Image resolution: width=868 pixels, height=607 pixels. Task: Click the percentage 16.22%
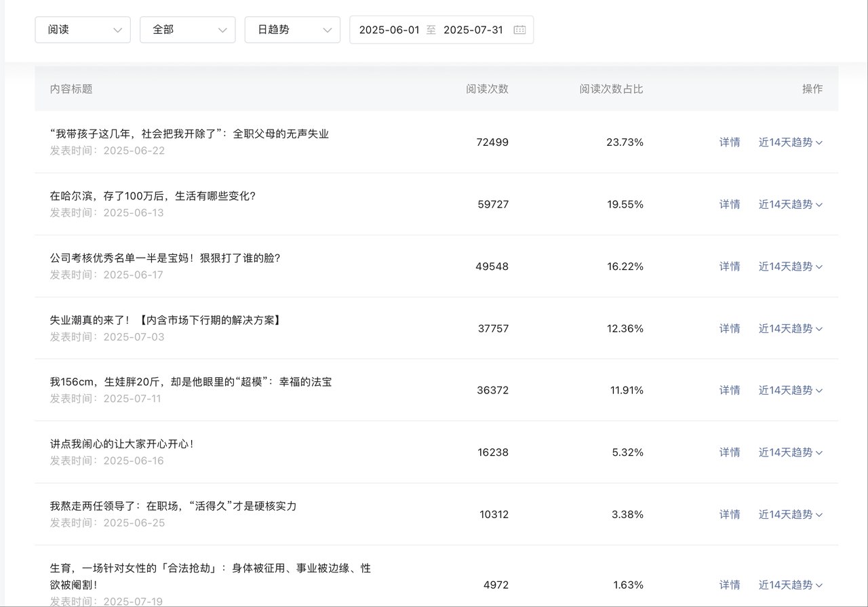pyautogui.click(x=625, y=267)
